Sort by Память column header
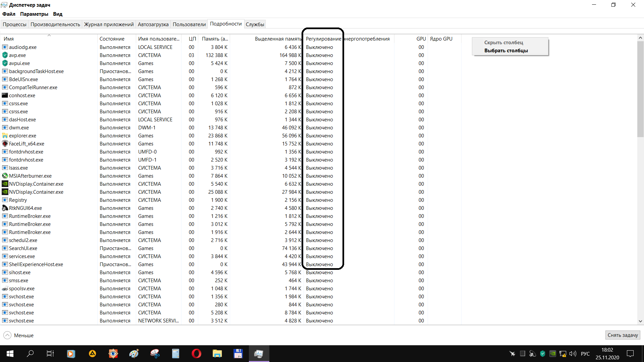 [215, 39]
